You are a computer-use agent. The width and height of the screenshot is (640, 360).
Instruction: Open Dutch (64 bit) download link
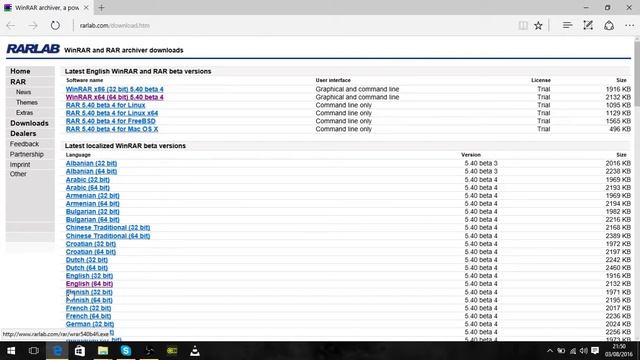87,268
